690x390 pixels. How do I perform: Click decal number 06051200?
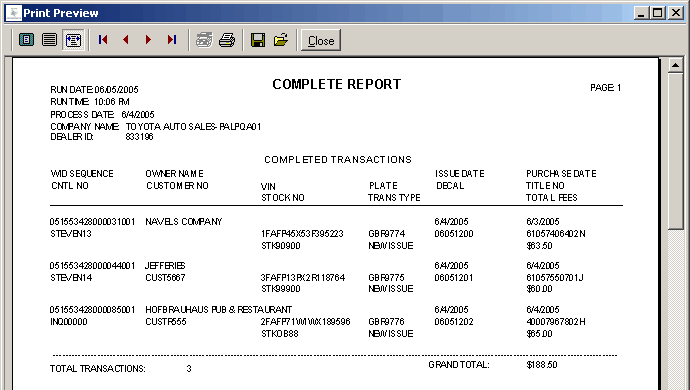(454, 234)
